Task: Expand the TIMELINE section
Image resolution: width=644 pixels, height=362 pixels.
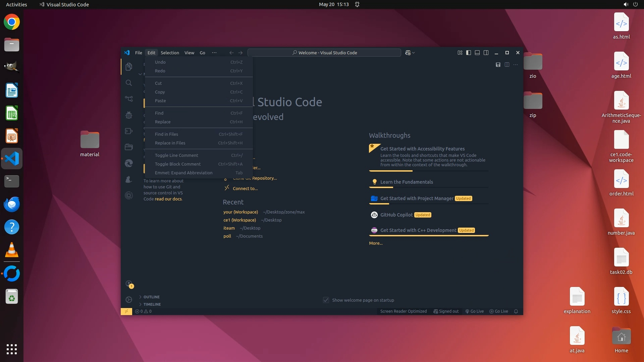Action: pyautogui.click(x=152, y=304)
